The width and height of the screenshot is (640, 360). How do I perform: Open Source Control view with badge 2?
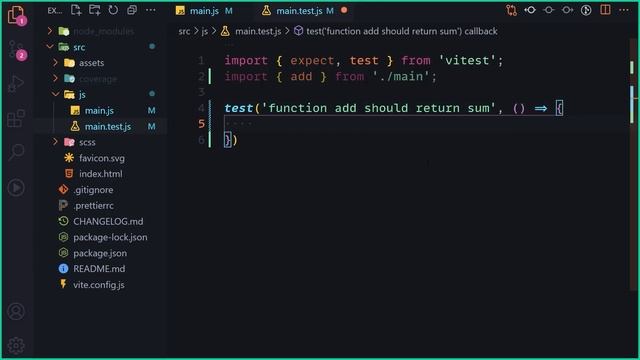click(x=16, y=50)
